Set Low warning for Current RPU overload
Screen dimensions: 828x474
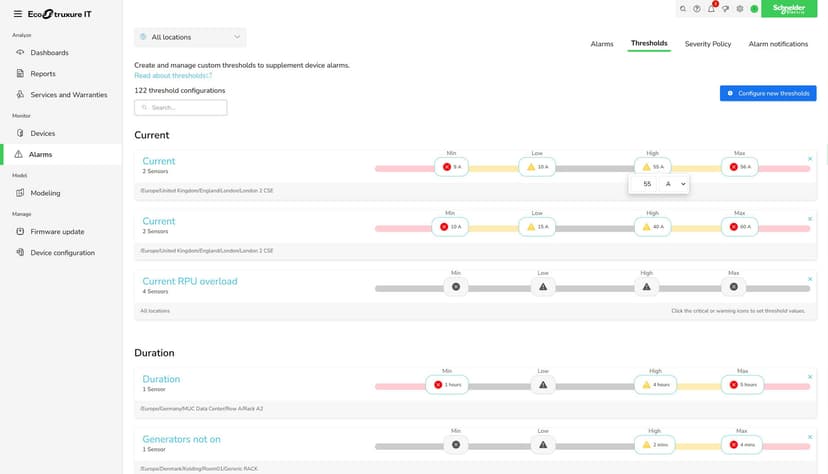(x=543, y=287)
